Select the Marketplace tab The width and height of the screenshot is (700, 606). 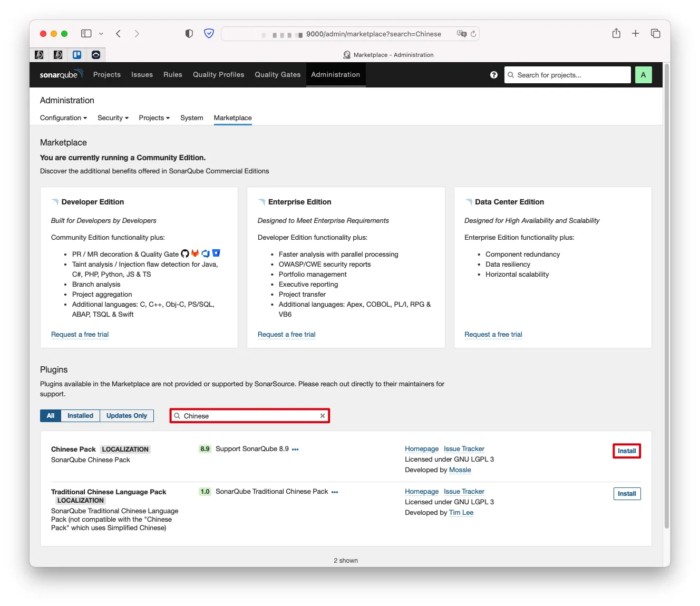tap(232, 118)
